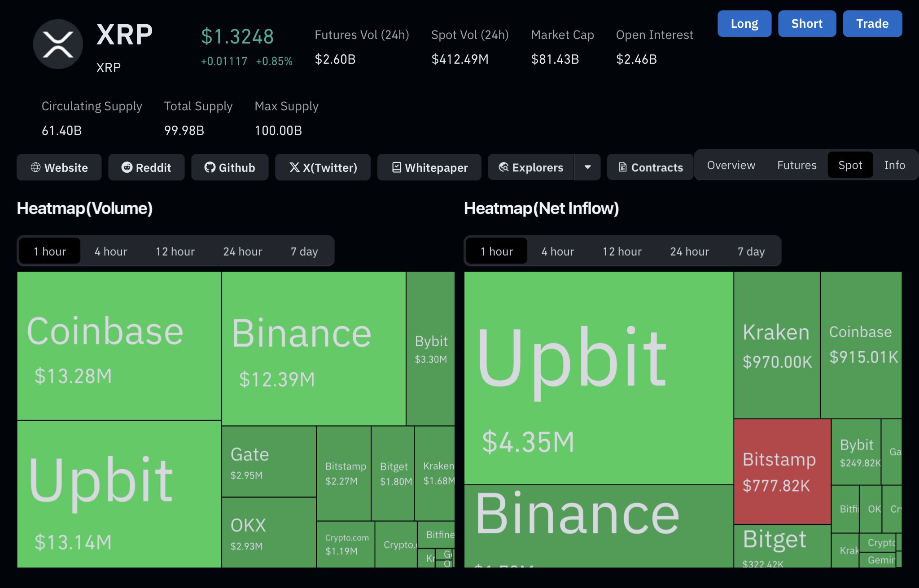Open the Info tab
The width and height of the screenshot is (919, 588).
tap(894, 165)
